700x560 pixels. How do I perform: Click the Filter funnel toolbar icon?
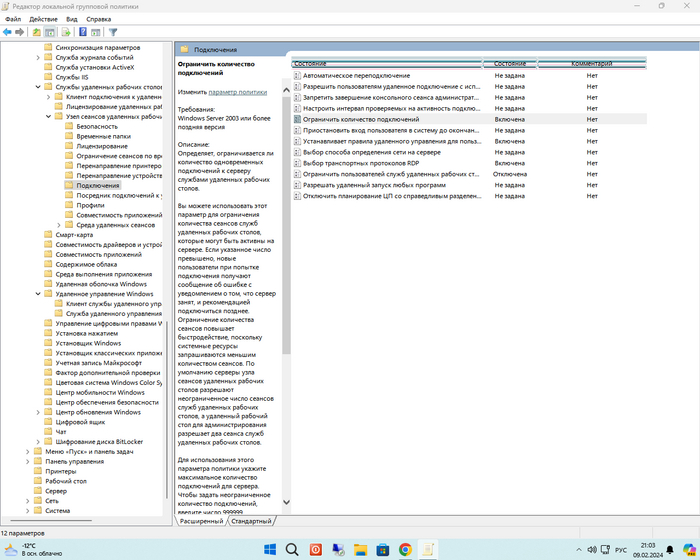(113, 32)
